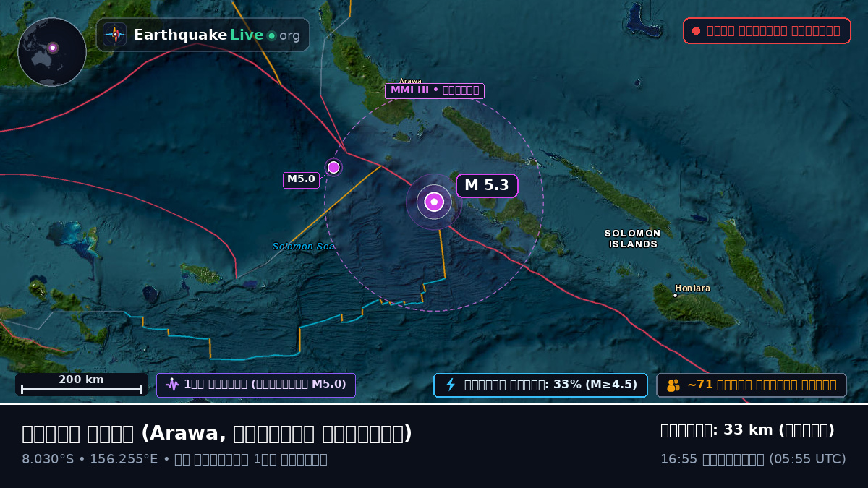Click the depth value "33 km"
Viewport: 868px width, 488px height.
(748, 430)
